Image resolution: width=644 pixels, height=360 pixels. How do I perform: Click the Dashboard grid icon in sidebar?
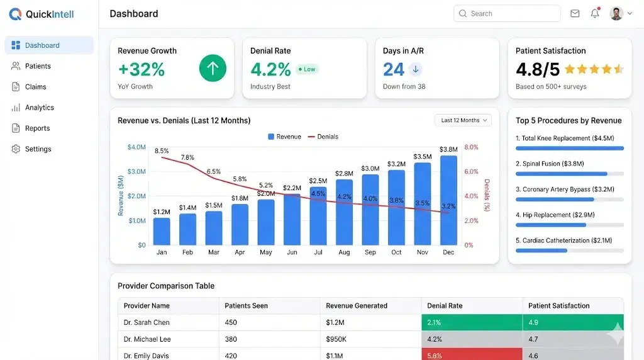tap(16, 45)
